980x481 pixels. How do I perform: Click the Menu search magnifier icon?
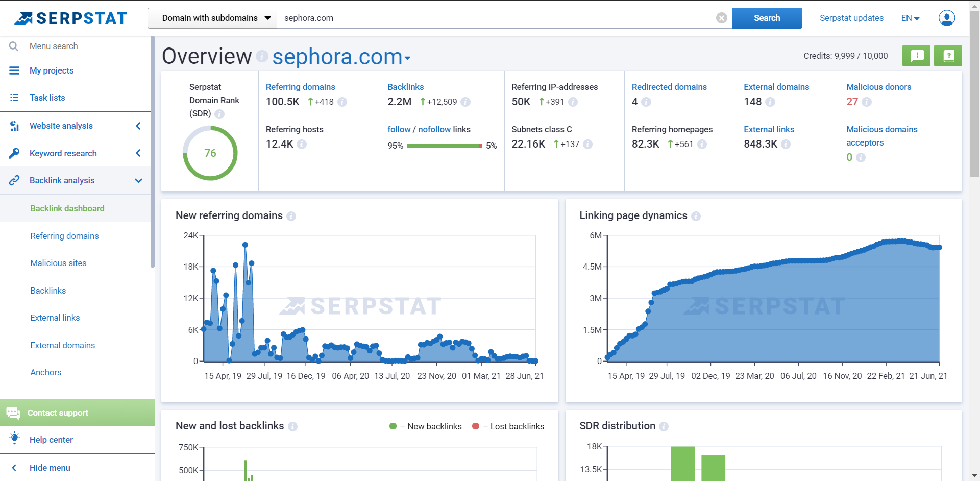point(14,46)
